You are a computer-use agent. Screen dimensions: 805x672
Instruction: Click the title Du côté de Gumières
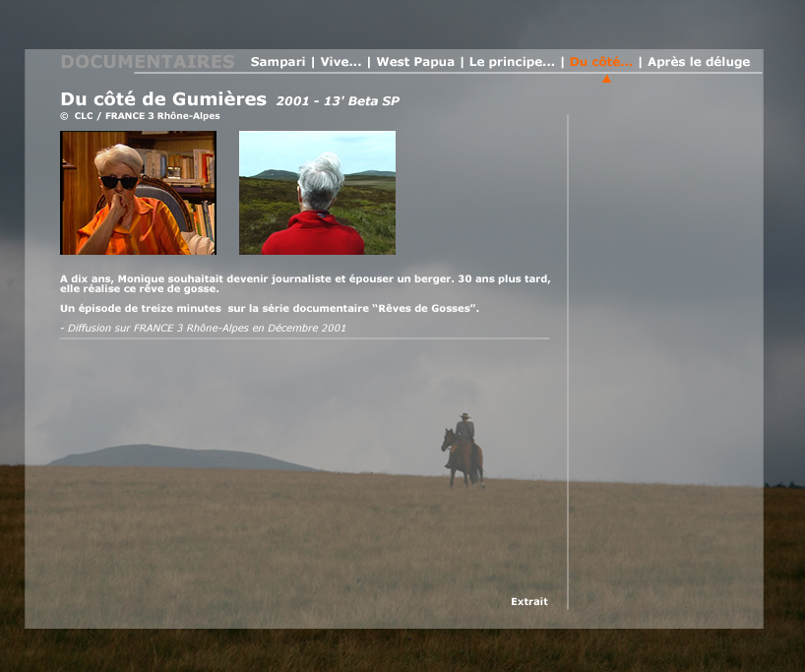coord(163,98)
